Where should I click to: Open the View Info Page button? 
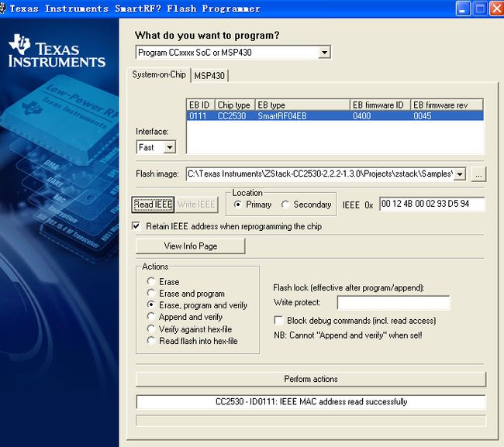(190, 246)
